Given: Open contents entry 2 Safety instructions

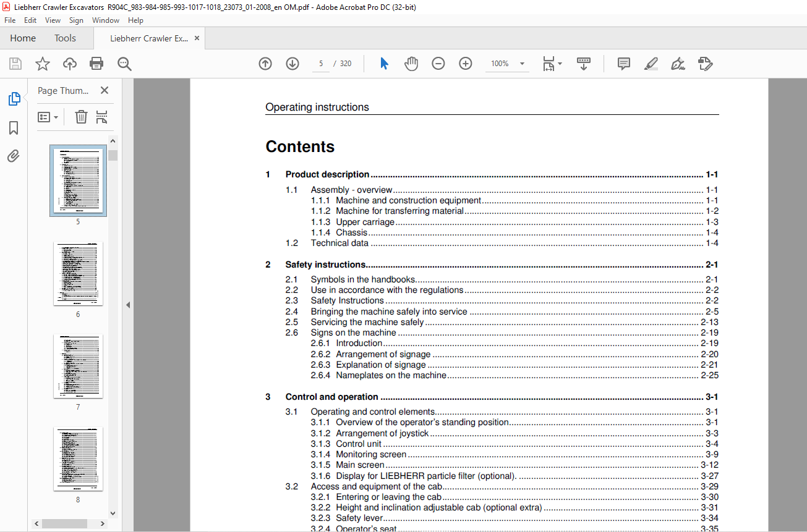Looking at the screenshot, I should click(492, 264).
